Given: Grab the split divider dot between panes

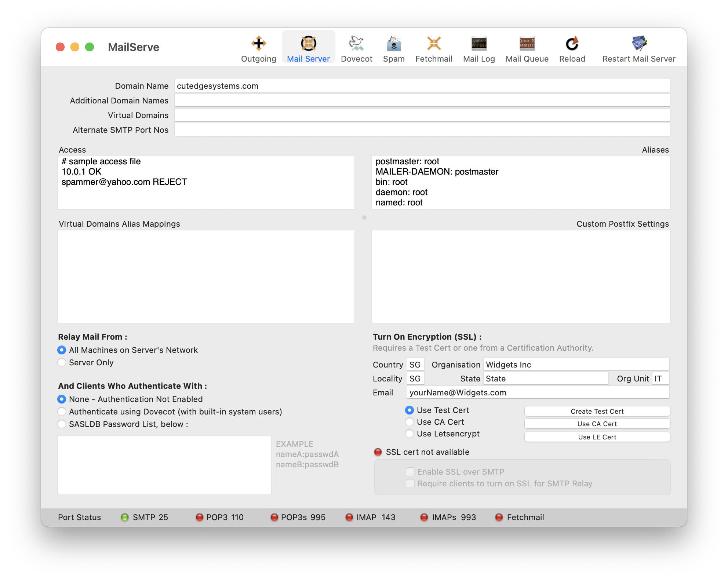Looking at the screenshot, I should [364, 218].
